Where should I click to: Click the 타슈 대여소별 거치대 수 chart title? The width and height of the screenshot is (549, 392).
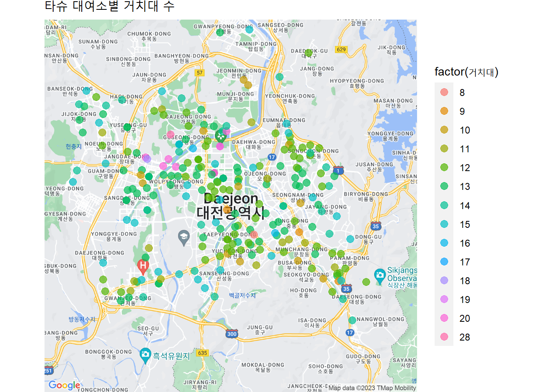click(109, 6)
